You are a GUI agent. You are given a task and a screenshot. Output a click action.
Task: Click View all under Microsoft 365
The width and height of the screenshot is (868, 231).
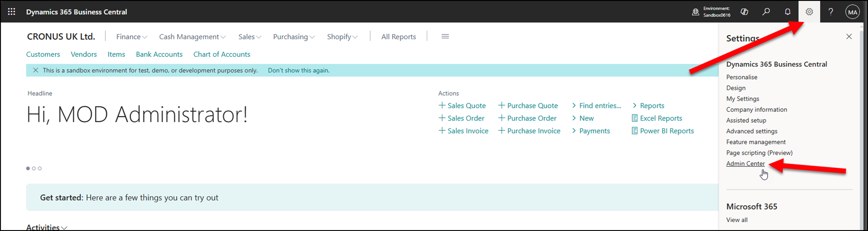[736, 220]
